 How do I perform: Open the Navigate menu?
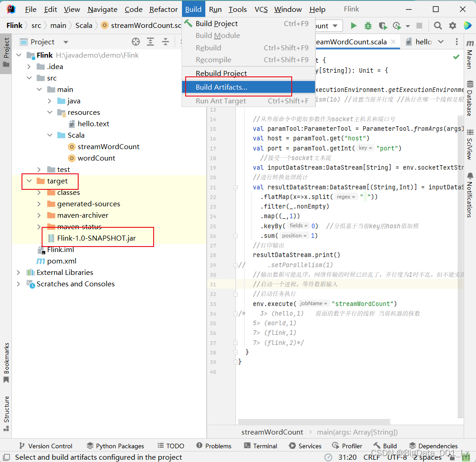coord(102,10)
